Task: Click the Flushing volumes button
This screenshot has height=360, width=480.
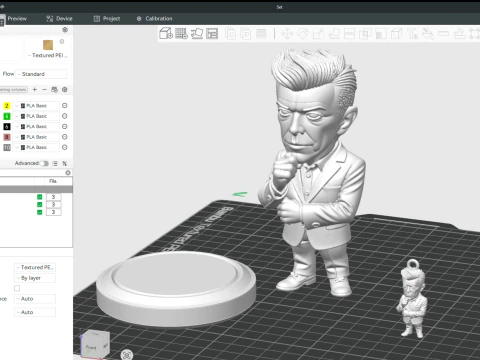Action: (x=13, y=90)
